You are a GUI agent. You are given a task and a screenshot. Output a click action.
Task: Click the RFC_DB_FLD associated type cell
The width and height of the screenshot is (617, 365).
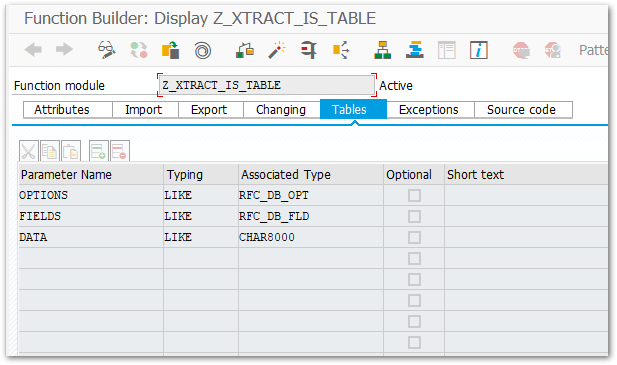tap(311, 216)
